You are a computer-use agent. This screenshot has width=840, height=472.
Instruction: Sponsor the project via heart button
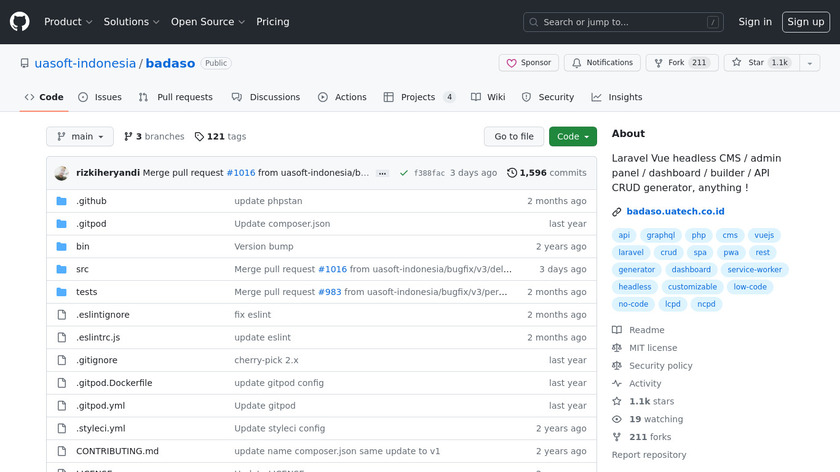pyautogui.click(x=527, y=62)
